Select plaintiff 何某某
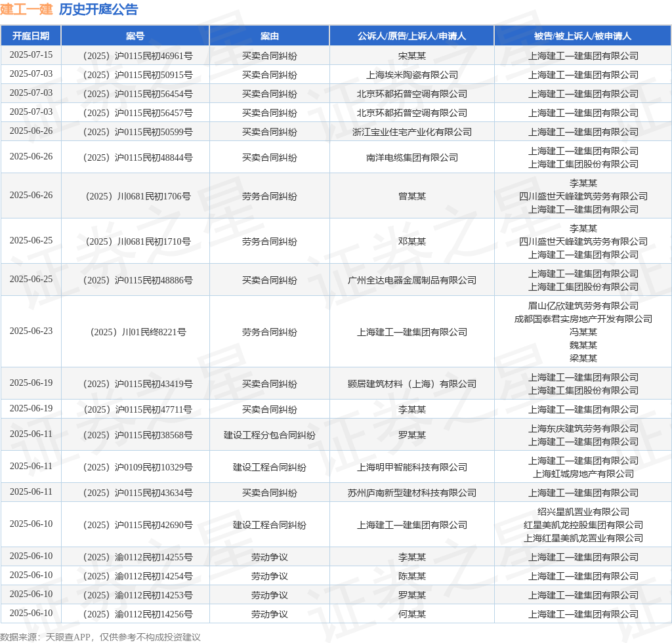672x643 pixels. (412, 614)
